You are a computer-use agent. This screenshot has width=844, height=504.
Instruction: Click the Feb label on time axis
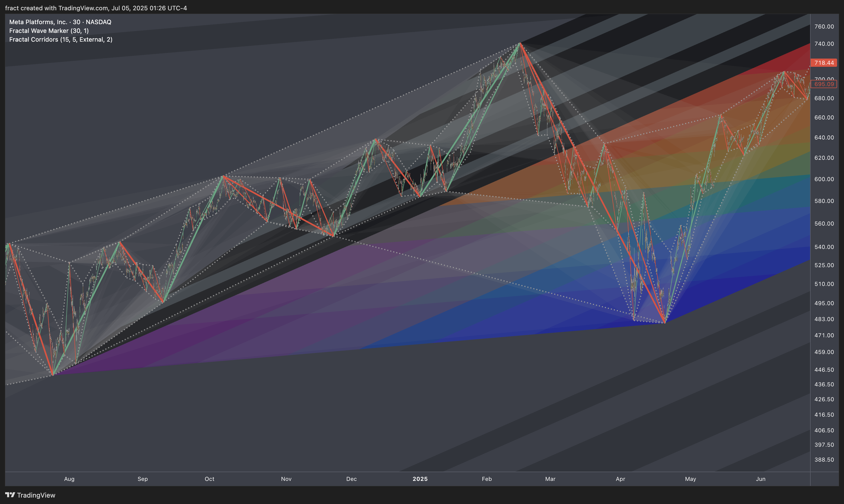pyautogui.click(x=487, y=479)
